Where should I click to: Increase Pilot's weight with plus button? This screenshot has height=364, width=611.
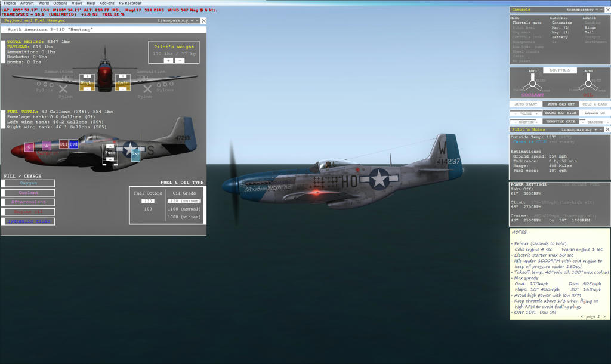click(168, 60)
